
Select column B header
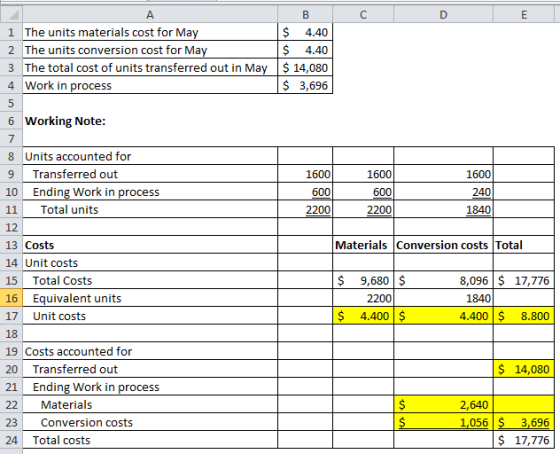click(x=305, y=15)
